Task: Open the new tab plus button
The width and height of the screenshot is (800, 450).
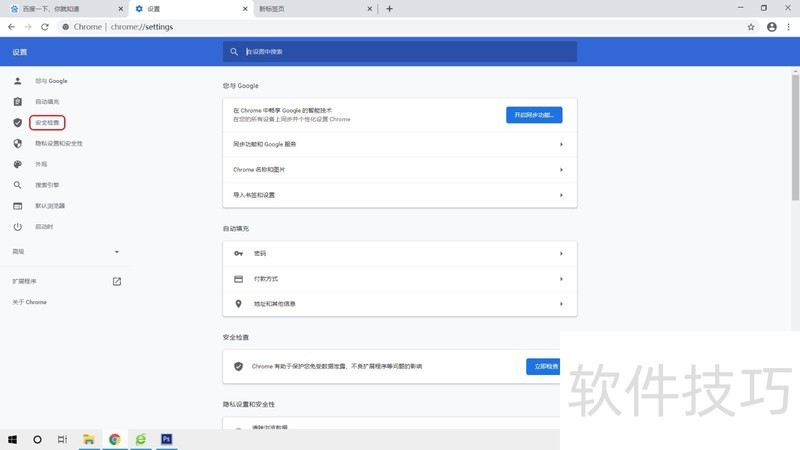Action: pyautogui.click(x=389, y=9)
